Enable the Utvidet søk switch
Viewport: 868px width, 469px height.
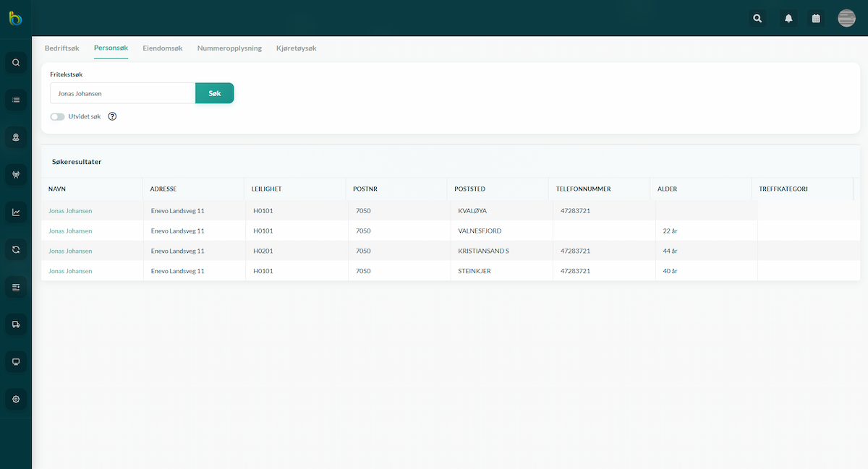point(57,116)
